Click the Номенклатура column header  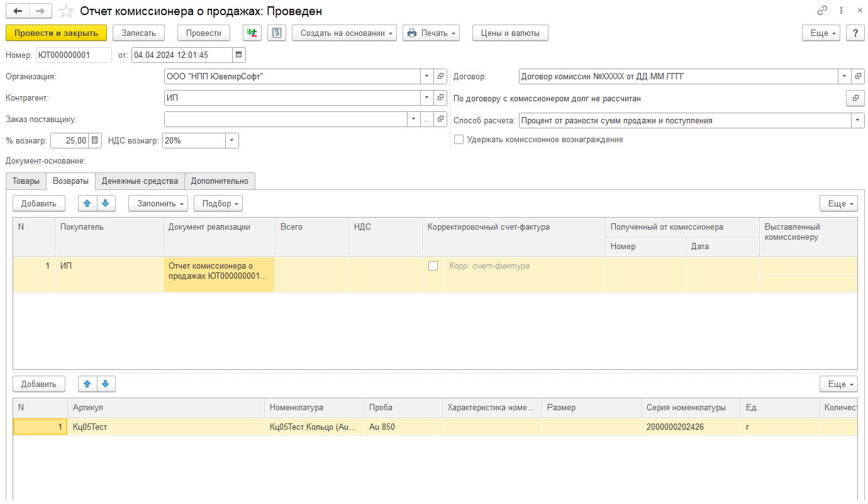[314, 407]
